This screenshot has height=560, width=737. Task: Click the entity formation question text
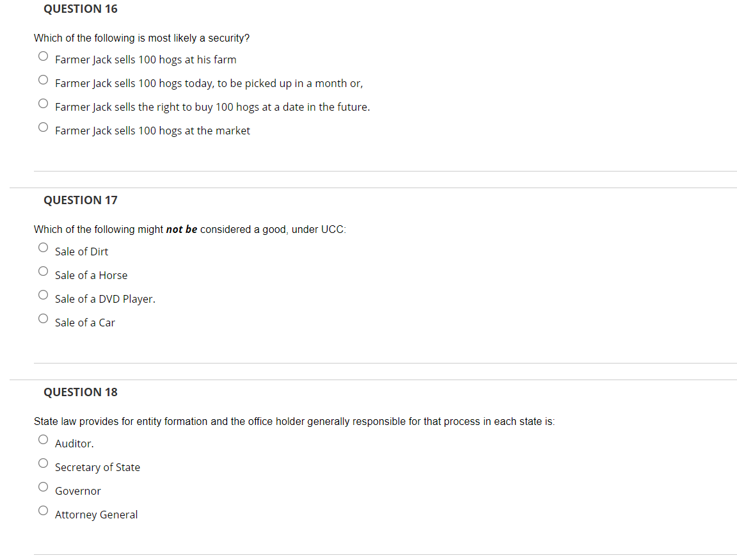tap(294, 421)
